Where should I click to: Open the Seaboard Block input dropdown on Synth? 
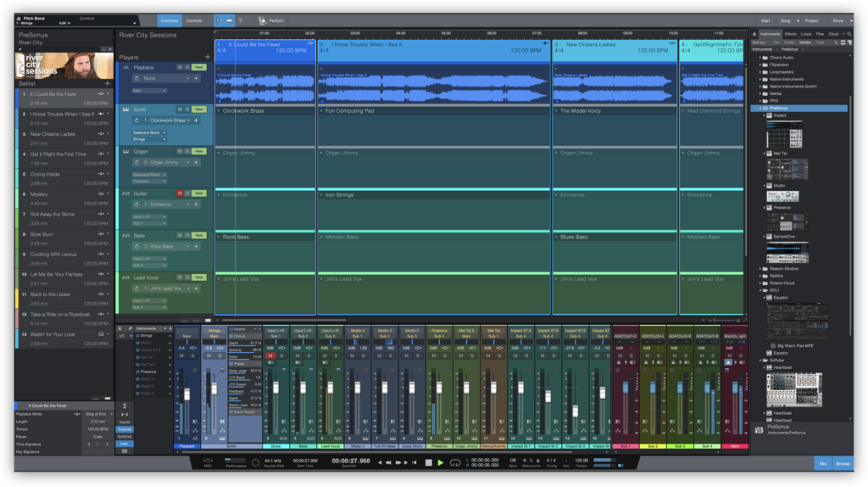click(149, 132)
